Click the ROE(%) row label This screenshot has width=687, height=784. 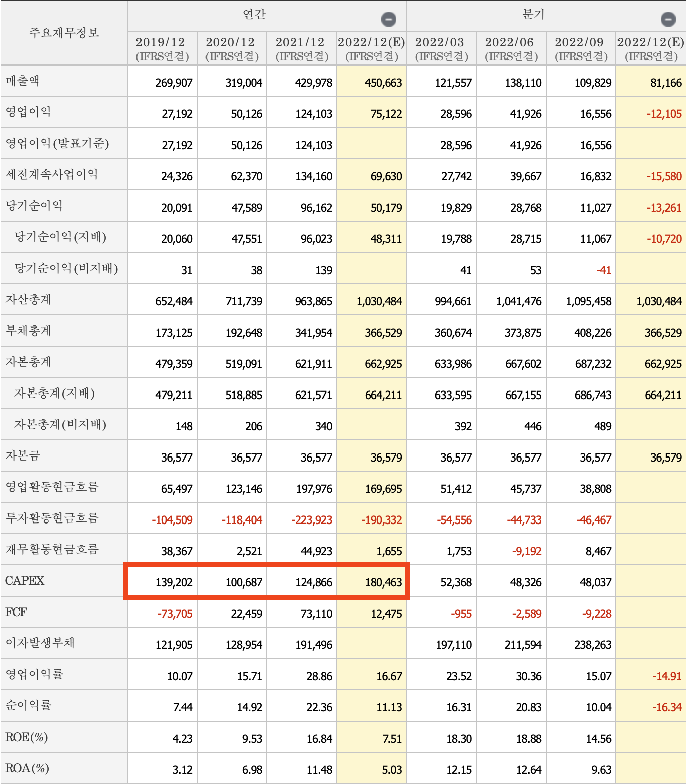(27, 737)
